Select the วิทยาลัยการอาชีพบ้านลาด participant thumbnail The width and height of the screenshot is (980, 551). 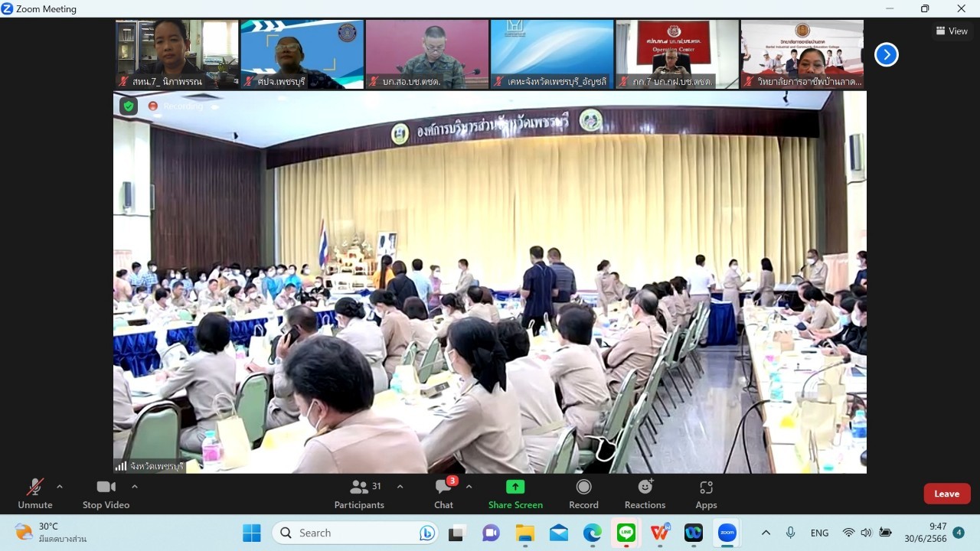802,54
